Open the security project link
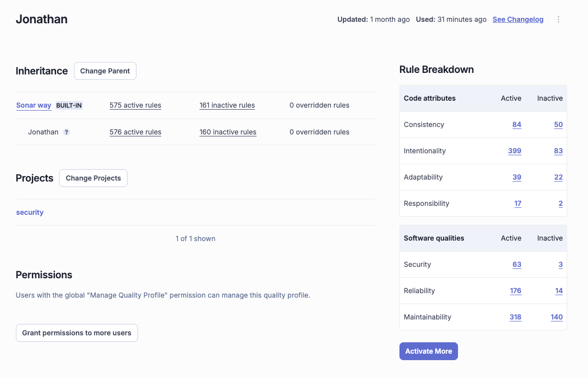This screenshot has height=378, width=588. [x=30, y=212]
